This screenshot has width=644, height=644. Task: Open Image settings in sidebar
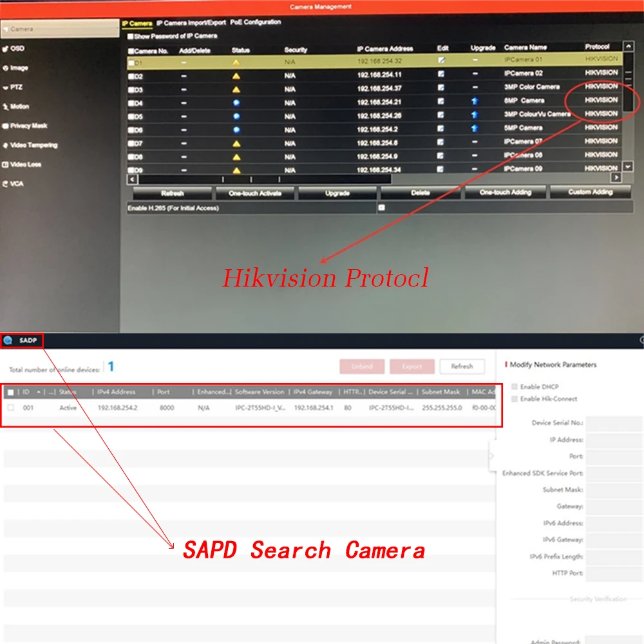click(15, 68)
